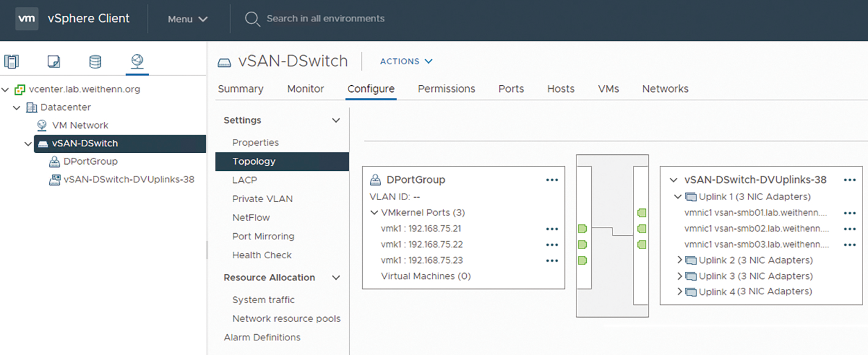Viewport: 868px width, 355px height.
Task: Expand Uplink 3 NIC adapters
Action: point(679,276)
